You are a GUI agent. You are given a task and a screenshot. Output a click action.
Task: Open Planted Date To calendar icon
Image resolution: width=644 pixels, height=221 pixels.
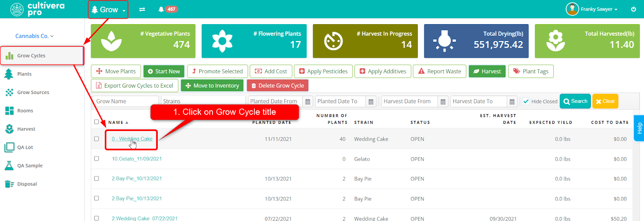click(x=371, y=102)
